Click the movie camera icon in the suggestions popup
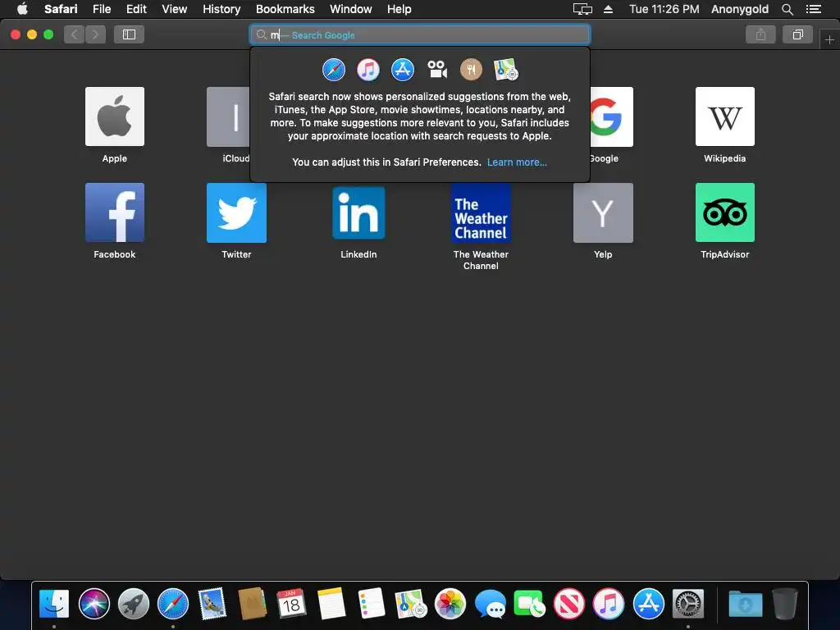The width and height of the screenshot is (840, 630). click(437, 70)
